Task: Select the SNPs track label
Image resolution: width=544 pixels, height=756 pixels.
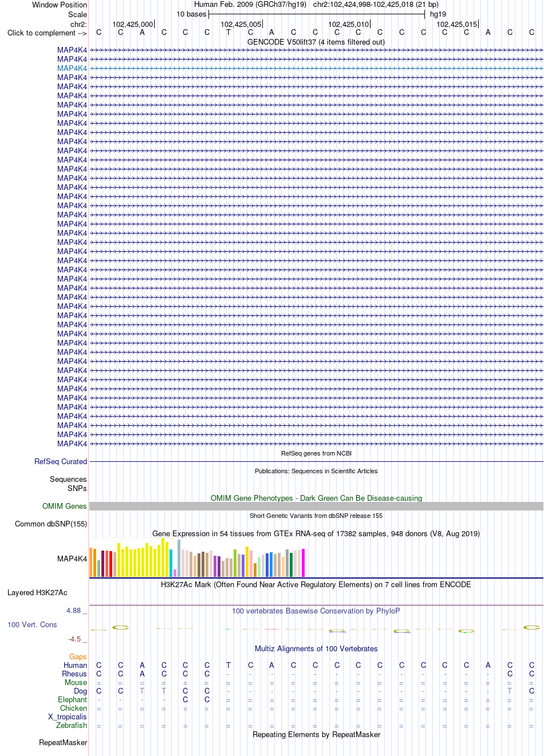Action: (77, 488)
